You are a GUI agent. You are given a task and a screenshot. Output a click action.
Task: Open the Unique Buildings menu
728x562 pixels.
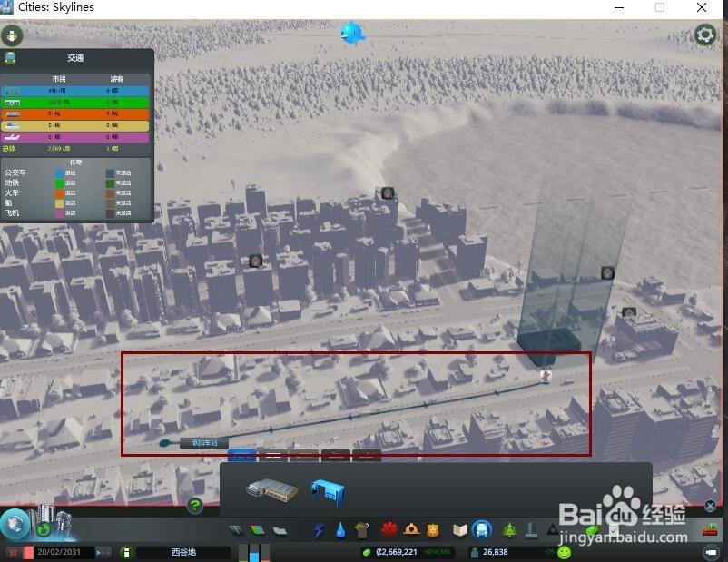(x=532, y=529)
